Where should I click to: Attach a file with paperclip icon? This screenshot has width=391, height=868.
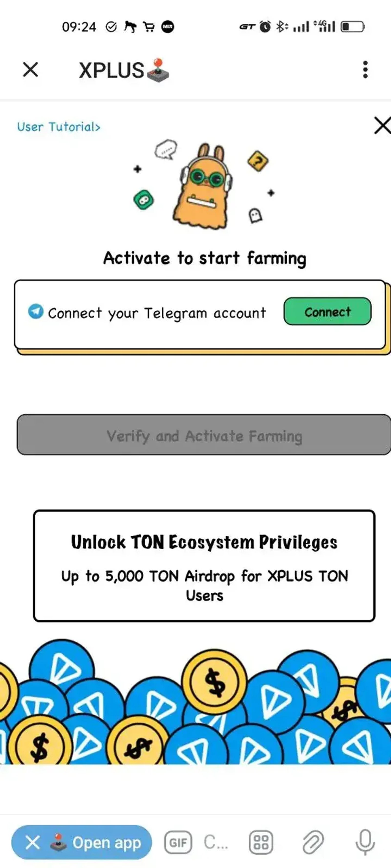[x=313, y=842]
